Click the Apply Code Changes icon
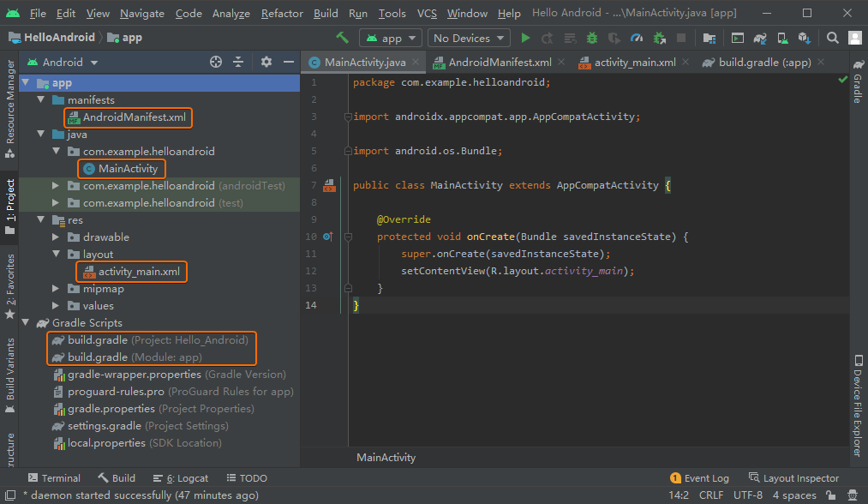Screen dimensions: 868x504 coord(570,38)
